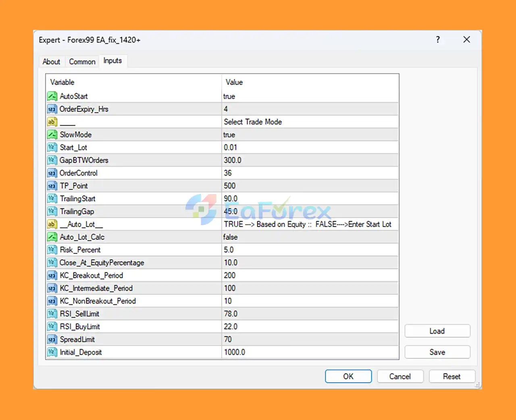Switch to the About tab
This screenshot has width=516, height=420.
point(51,62)
